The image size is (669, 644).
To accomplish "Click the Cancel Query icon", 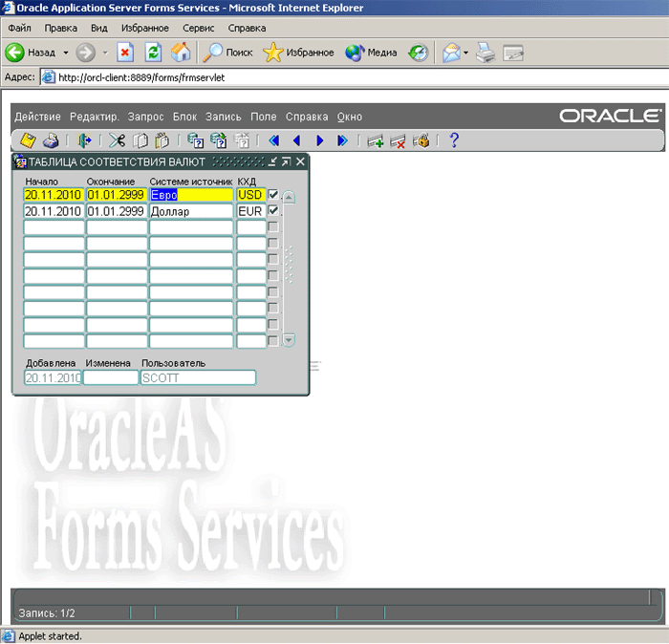I will point(242,140).
